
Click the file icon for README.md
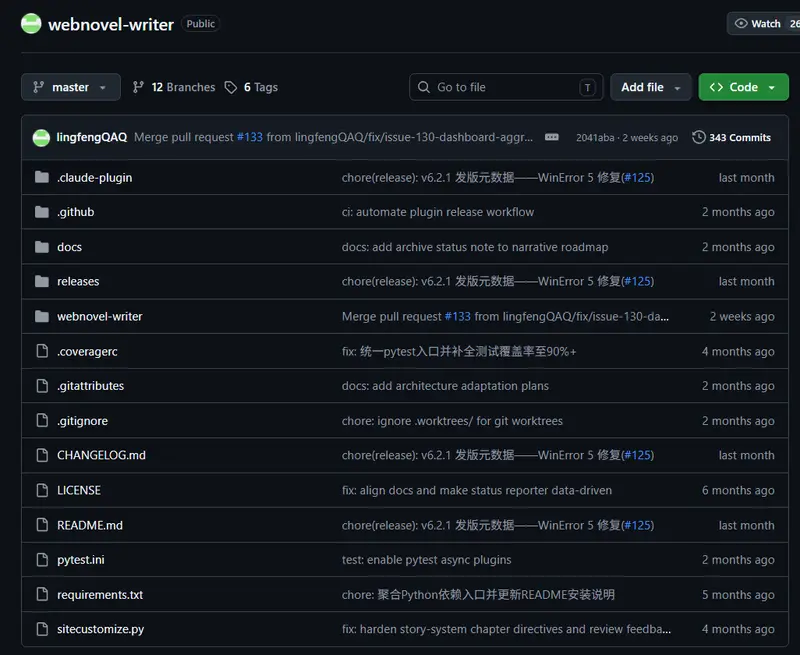coord(42,525)
